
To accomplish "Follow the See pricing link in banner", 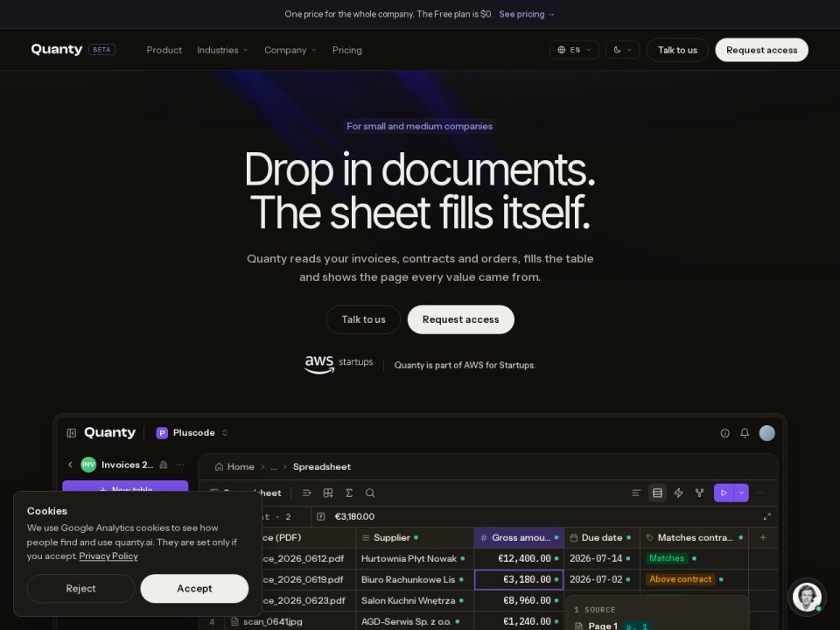I will click(527, 14).
